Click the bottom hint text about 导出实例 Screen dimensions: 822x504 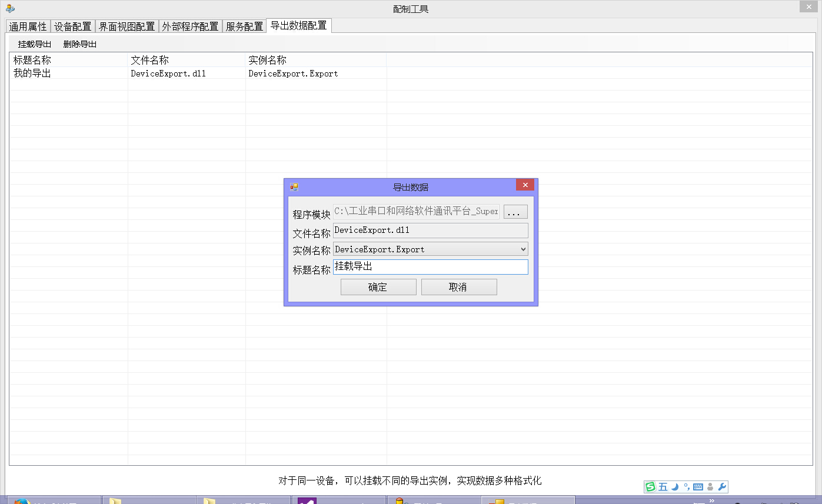pos(410,481)
